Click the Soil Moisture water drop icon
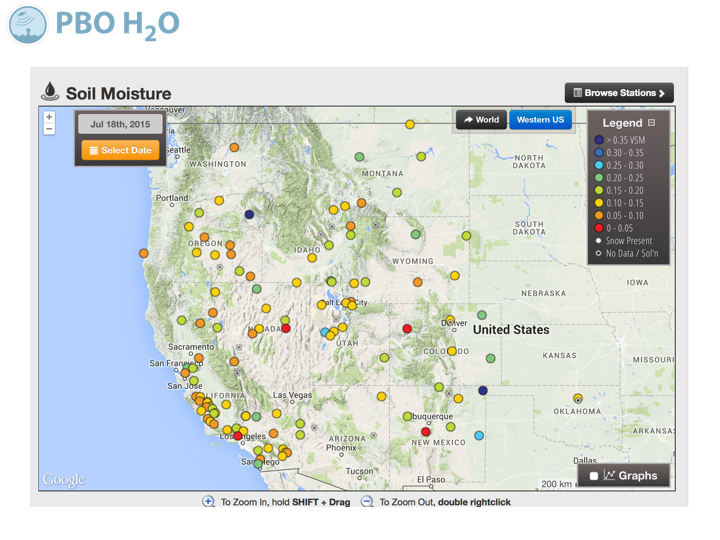This screenshot has height=540, width=720. 50,92
